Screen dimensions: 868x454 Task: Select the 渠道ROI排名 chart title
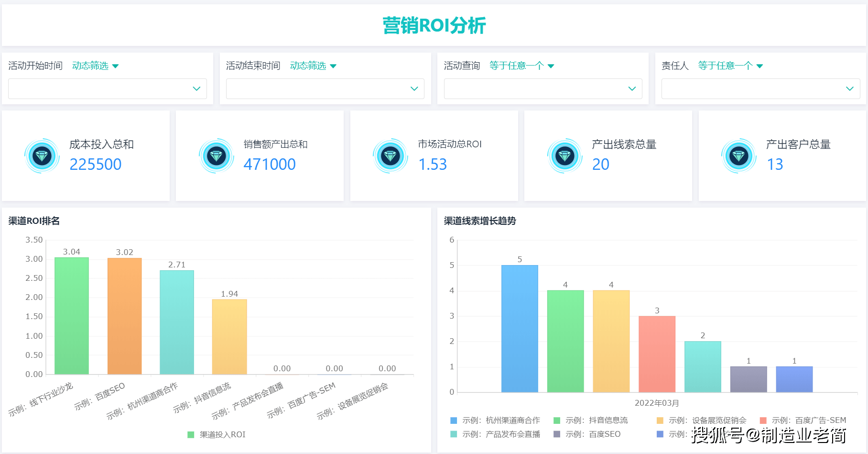[33, 221]
